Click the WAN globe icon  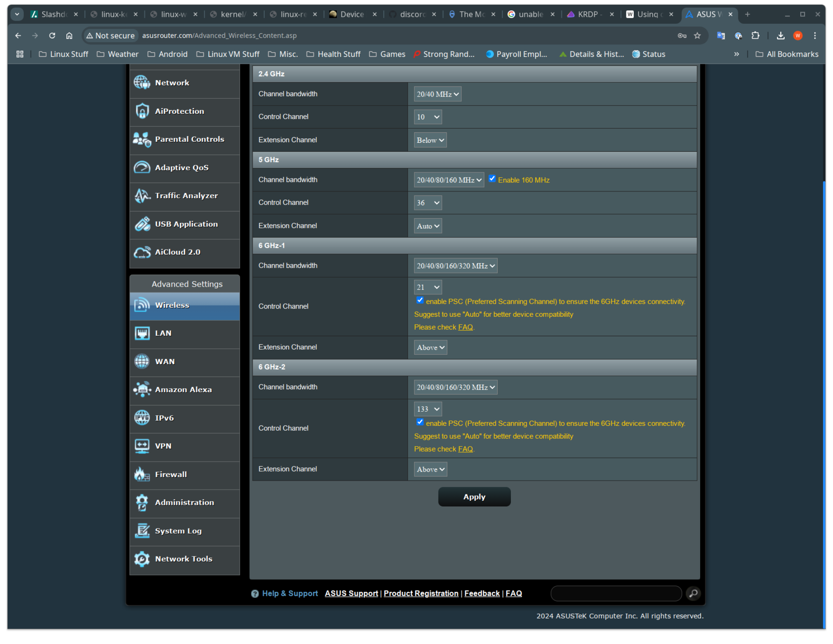click(142, 361)
